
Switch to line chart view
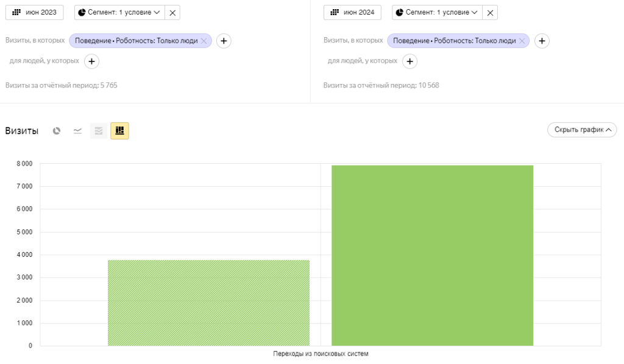[77, 131]
